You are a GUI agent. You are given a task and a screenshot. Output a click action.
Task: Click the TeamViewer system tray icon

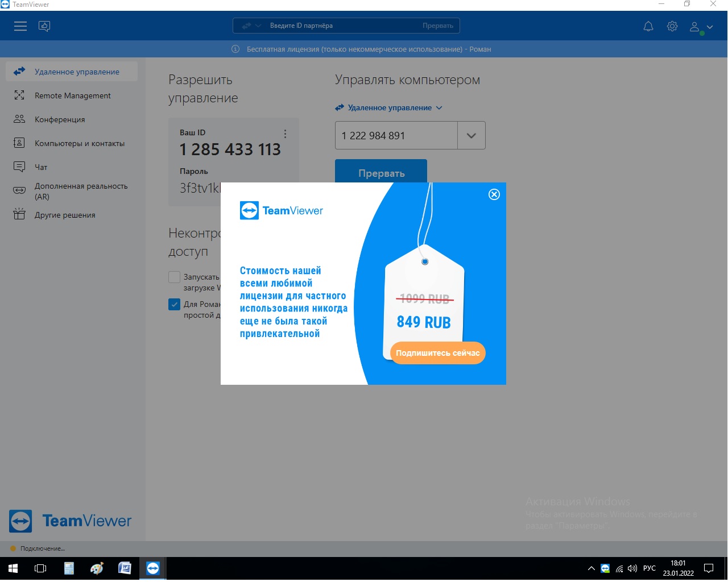[605, 568]
